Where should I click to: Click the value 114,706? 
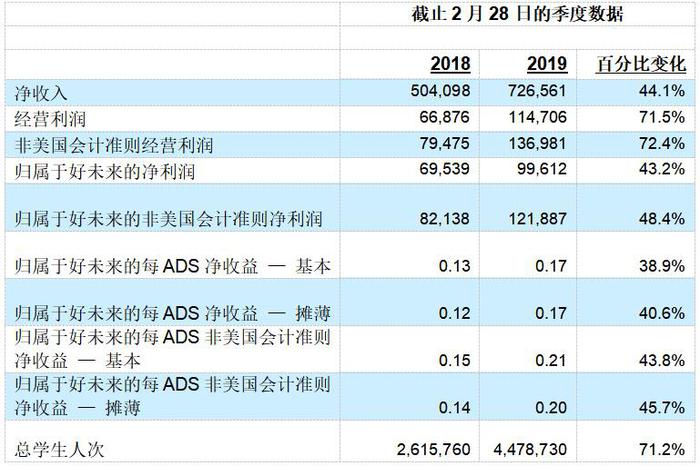(x=538, y=117)
